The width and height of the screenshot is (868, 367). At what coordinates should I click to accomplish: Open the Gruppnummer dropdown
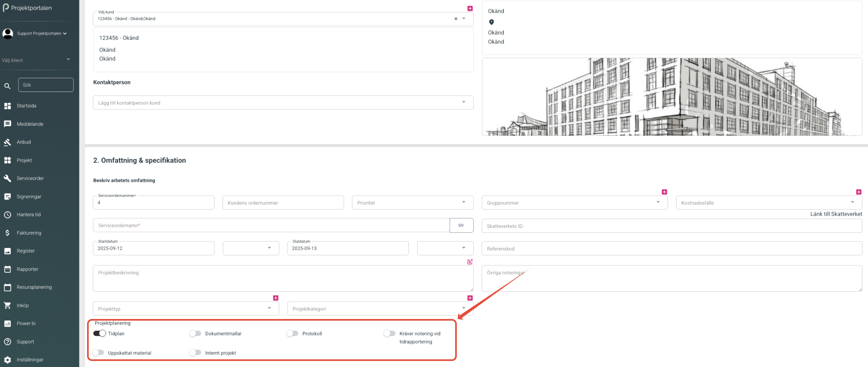click(575, 203)
